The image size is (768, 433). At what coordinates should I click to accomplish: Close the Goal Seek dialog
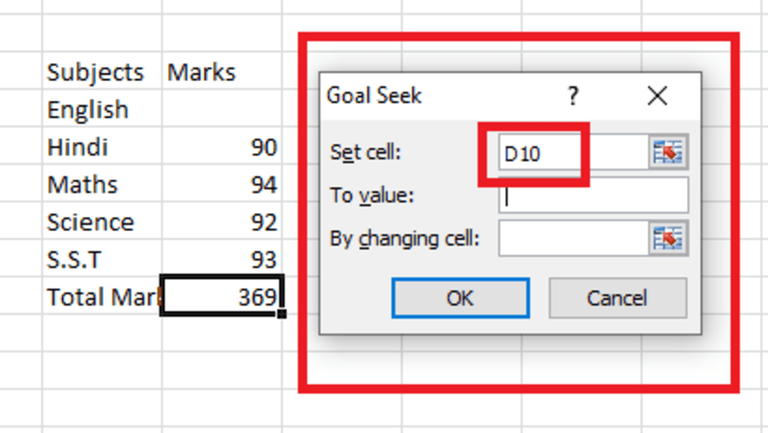(x=657, y=96)
